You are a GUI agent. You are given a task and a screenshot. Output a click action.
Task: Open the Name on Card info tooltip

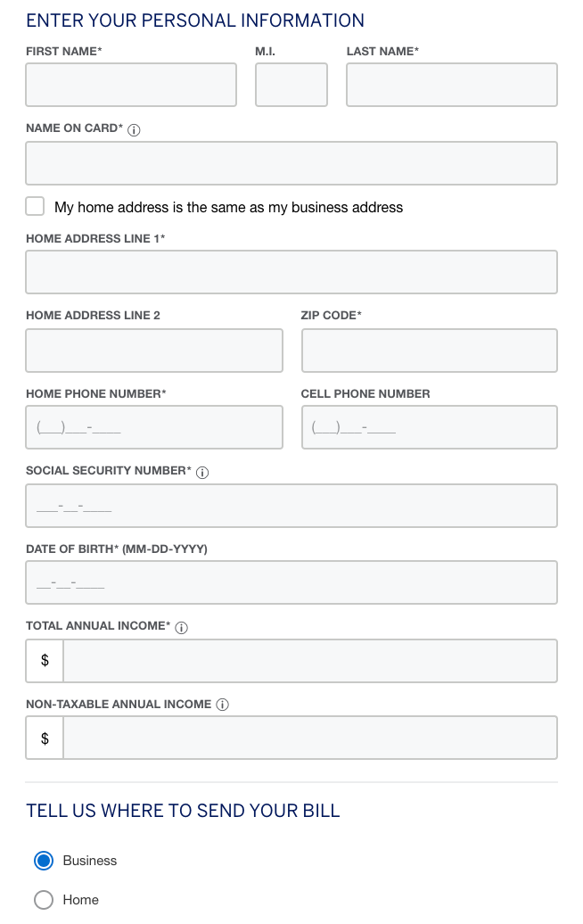(x=134, y=128)
